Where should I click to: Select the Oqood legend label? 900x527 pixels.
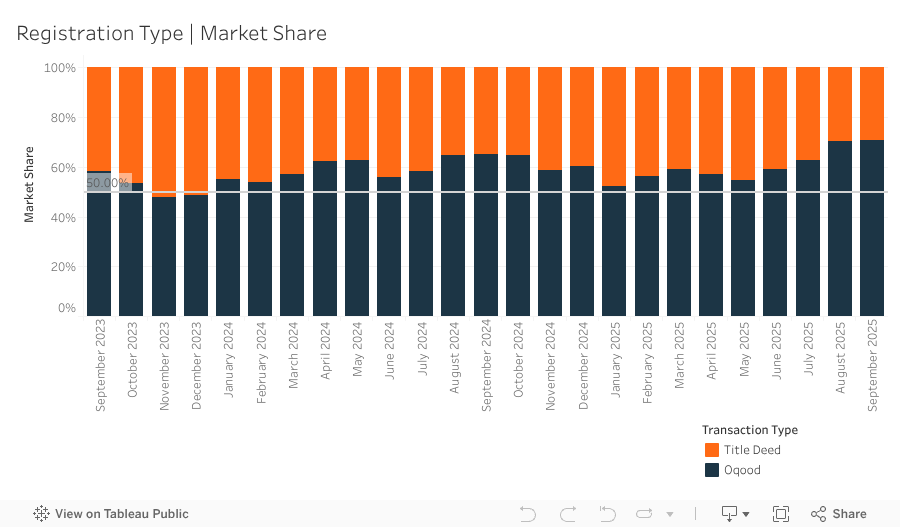(x=742, y=470)
